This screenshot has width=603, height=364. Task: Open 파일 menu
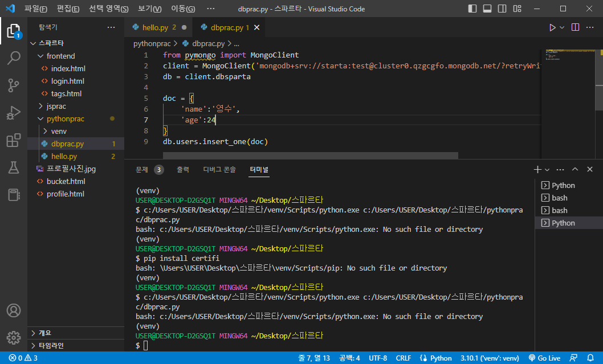[x=36, y=9]
